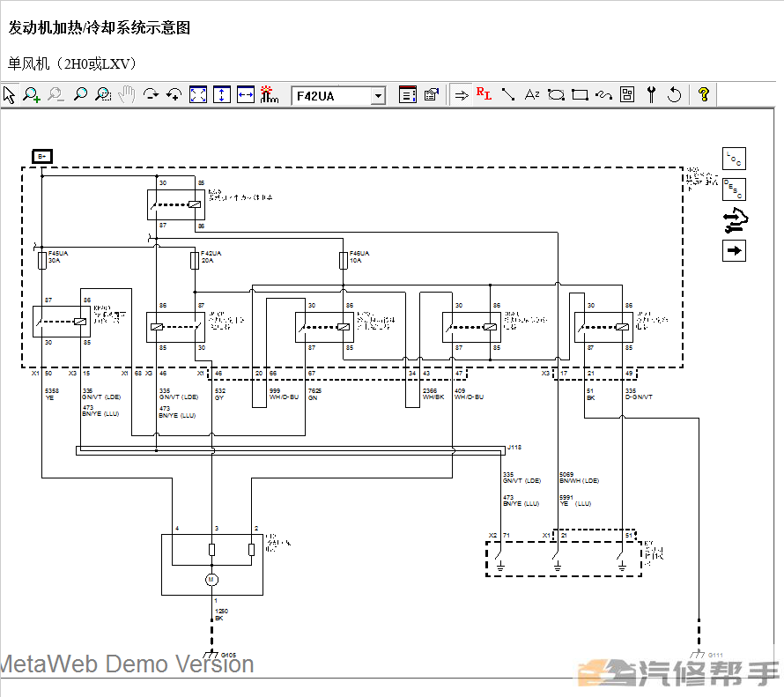Click fuse label F46UA 10A
The image size is (784, 697).
(359, 257)
